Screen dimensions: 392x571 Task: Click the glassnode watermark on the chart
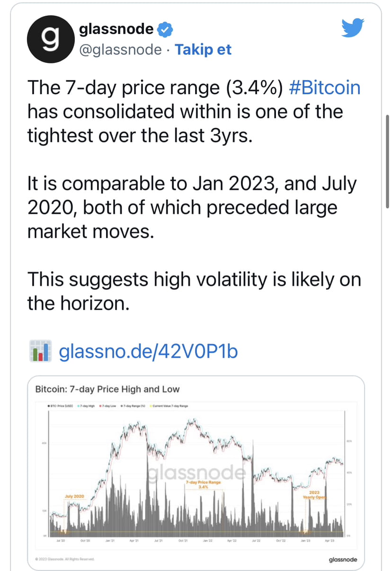click(x=196, y=473)
